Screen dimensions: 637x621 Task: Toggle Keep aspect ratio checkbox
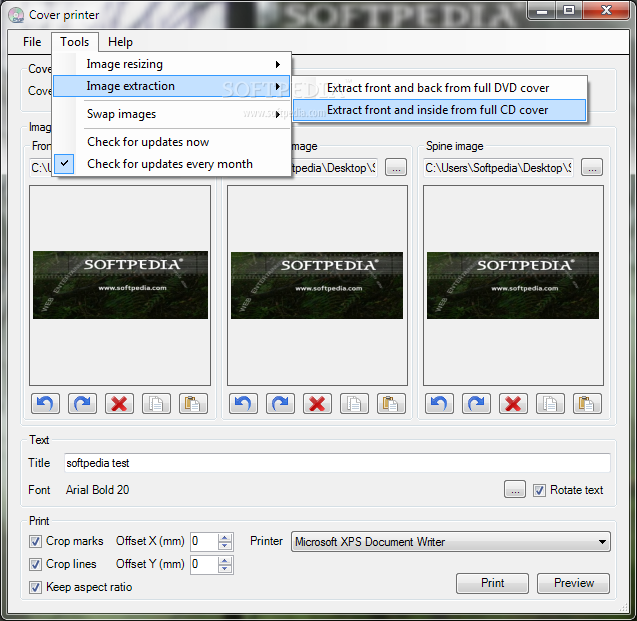(35, 587)
